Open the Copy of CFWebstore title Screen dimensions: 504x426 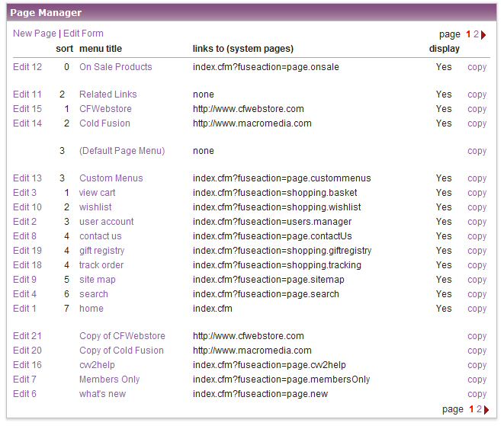pyautogui.click(x=122, y=336)
